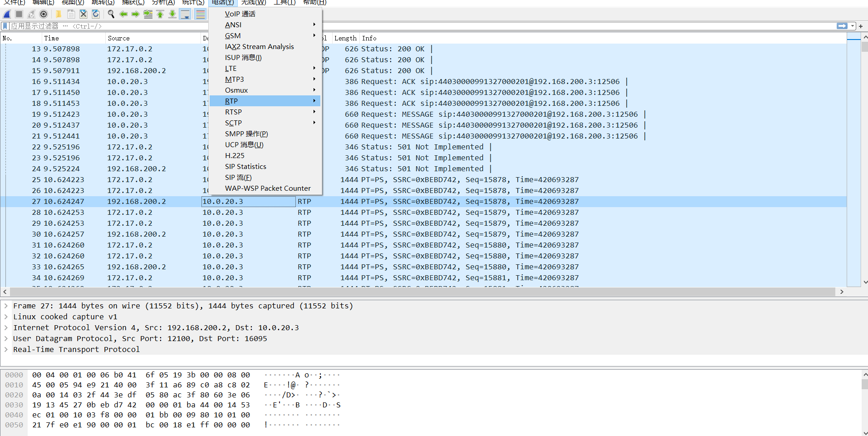Screen dimensions: 868x436
Task: Open the 编辑 menu in menu bar
Action: [44, 2]
